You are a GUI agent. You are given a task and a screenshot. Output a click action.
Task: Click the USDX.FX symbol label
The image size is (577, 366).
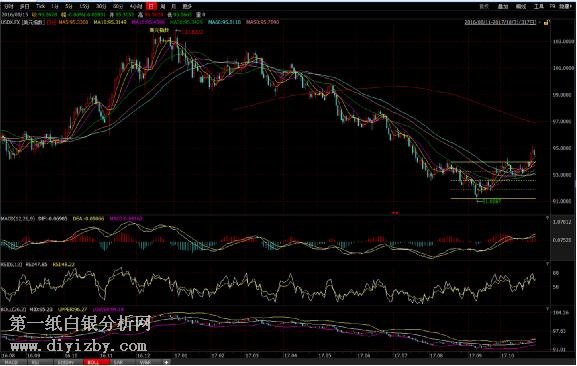[10, 22]
